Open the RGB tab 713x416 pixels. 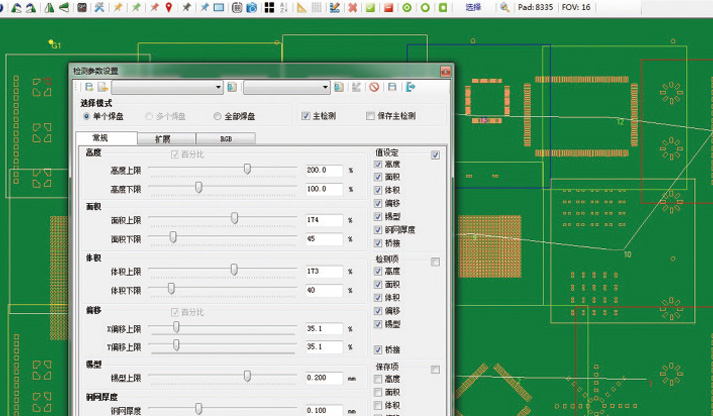pyautogui.click(x=225, y=138)
